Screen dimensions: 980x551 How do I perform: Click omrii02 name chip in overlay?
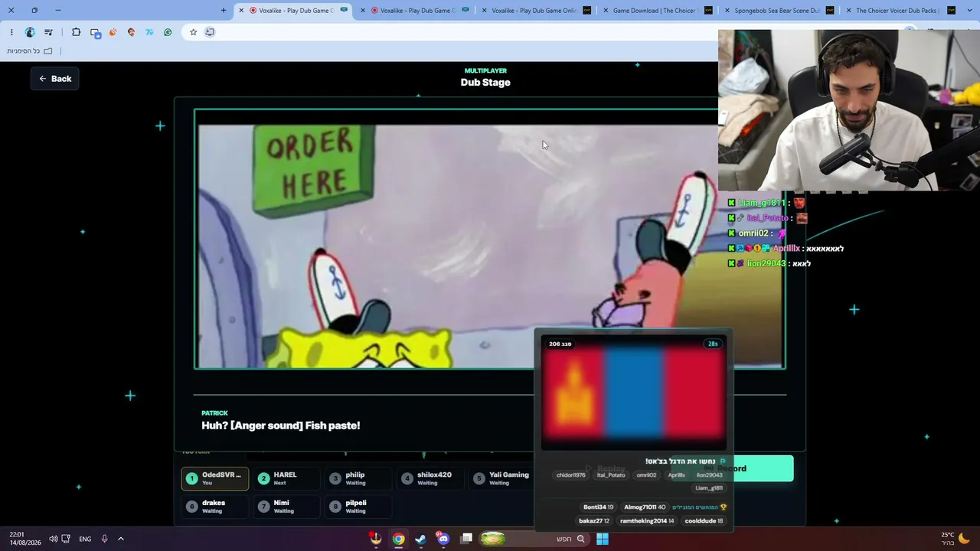(647, 475)
